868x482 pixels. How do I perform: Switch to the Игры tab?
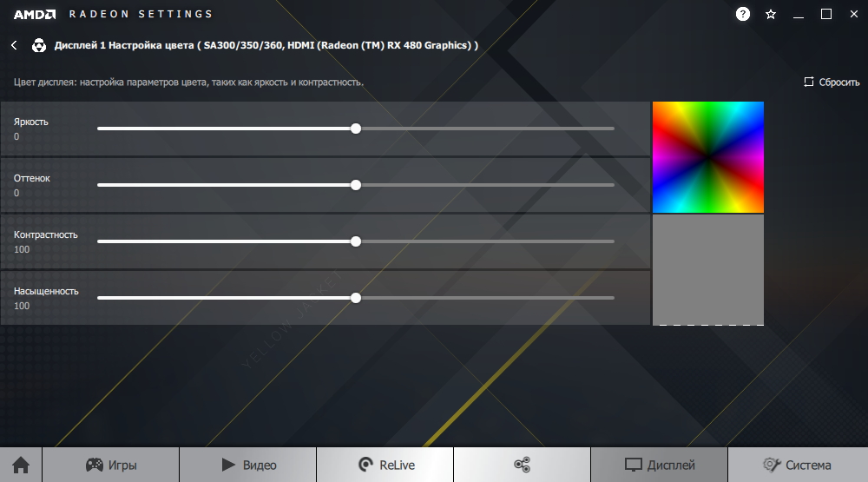[x=111, y=465]
